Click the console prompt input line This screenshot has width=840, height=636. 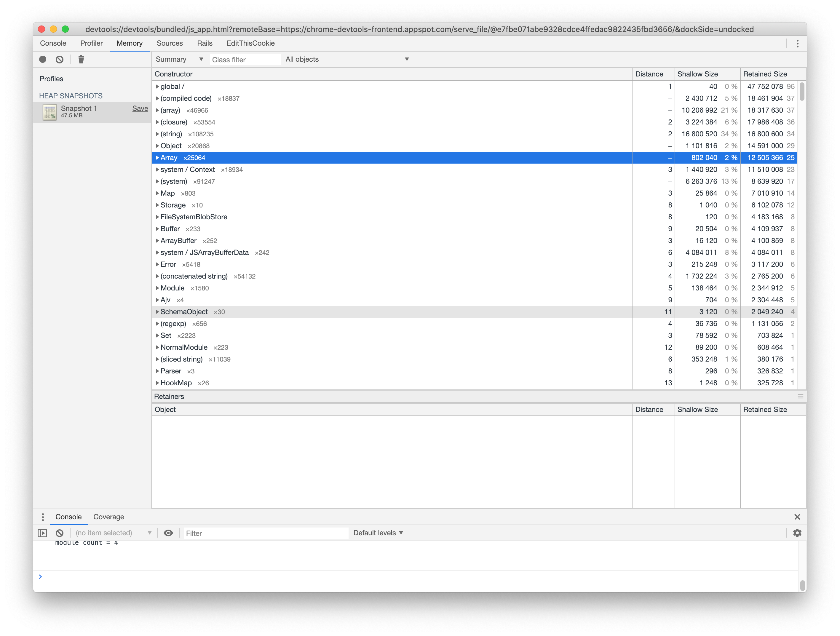418,577
